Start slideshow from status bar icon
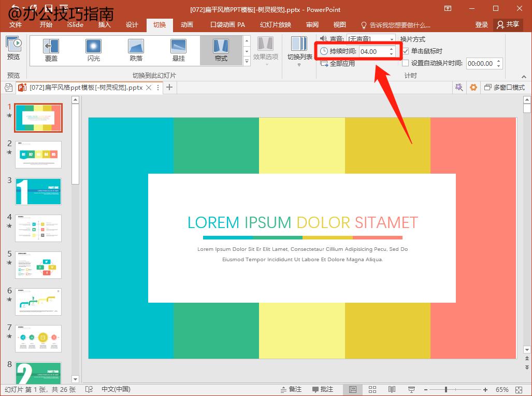 pos(411,389)
